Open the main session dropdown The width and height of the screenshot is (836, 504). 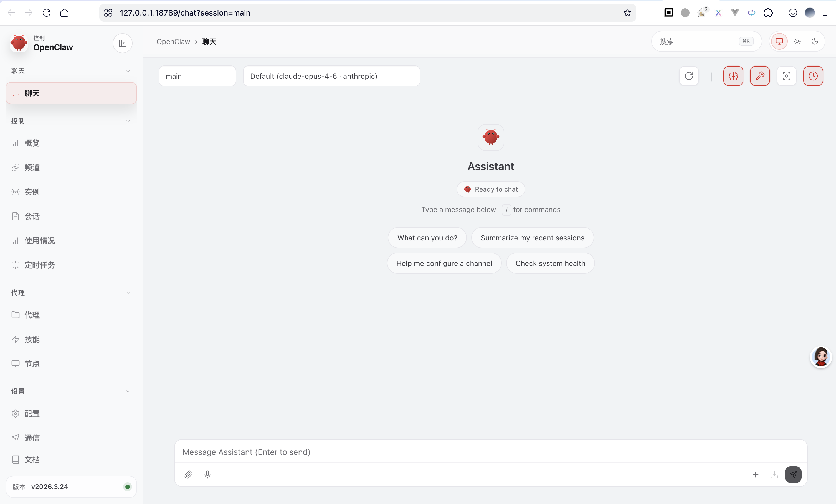coord(197,76)
